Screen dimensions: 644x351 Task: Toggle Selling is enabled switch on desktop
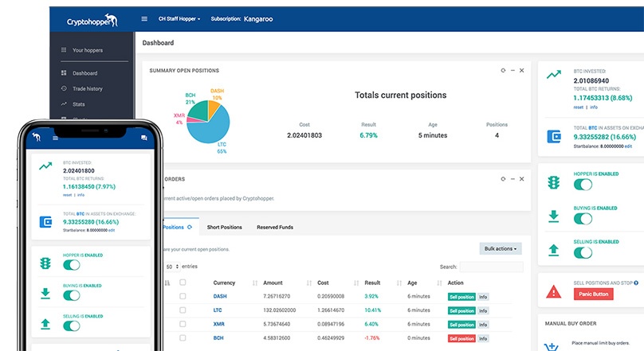(x=583, y=252)
